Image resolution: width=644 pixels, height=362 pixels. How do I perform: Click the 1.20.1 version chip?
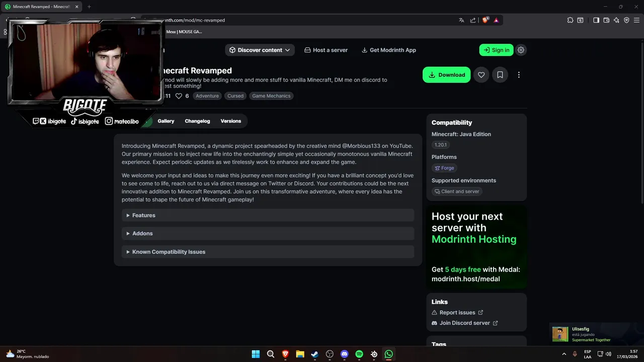pos(440,145)
